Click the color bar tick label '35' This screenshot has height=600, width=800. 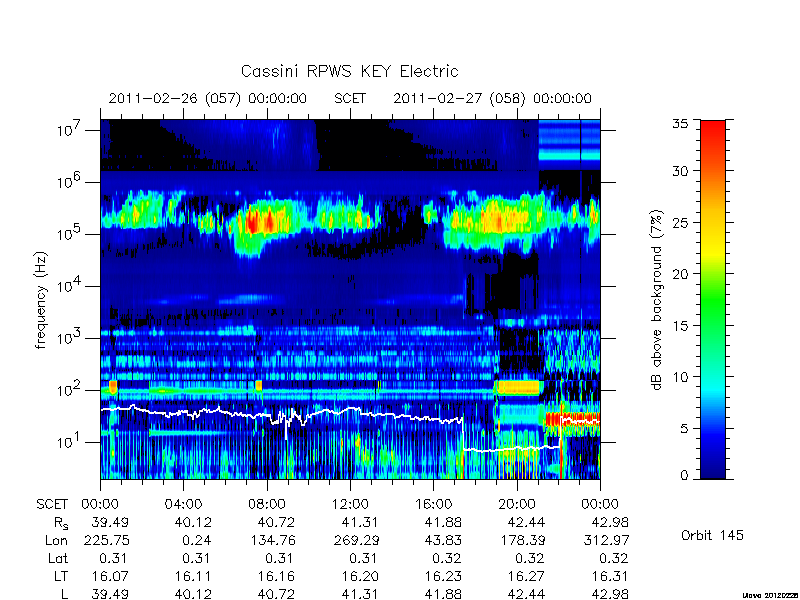point(680,124)
